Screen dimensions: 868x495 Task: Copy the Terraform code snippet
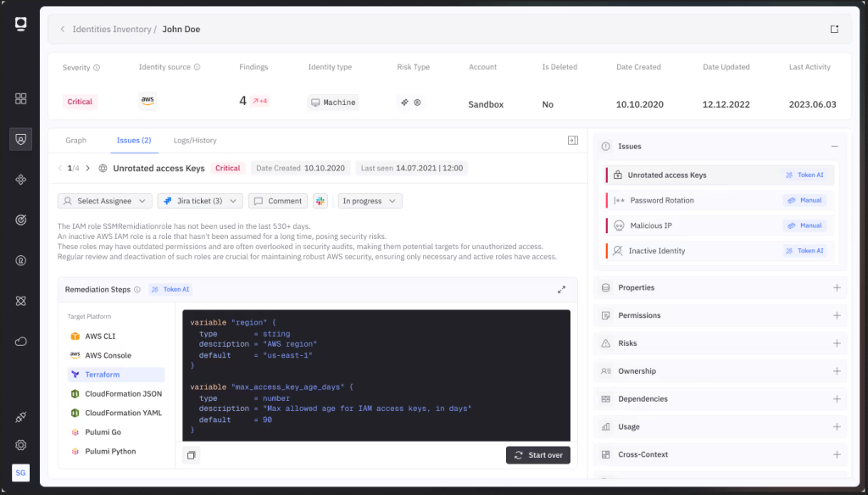(x=191, y=455)
